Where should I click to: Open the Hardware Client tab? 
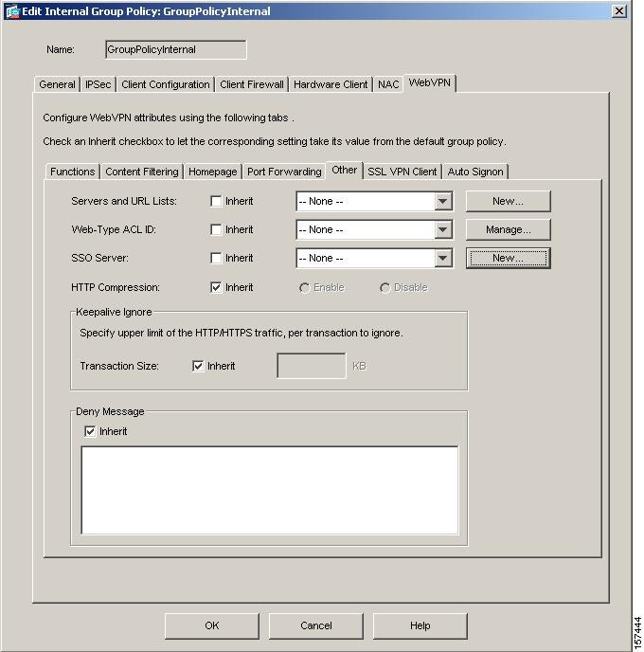pyautogui.click(x=331, y=84)
